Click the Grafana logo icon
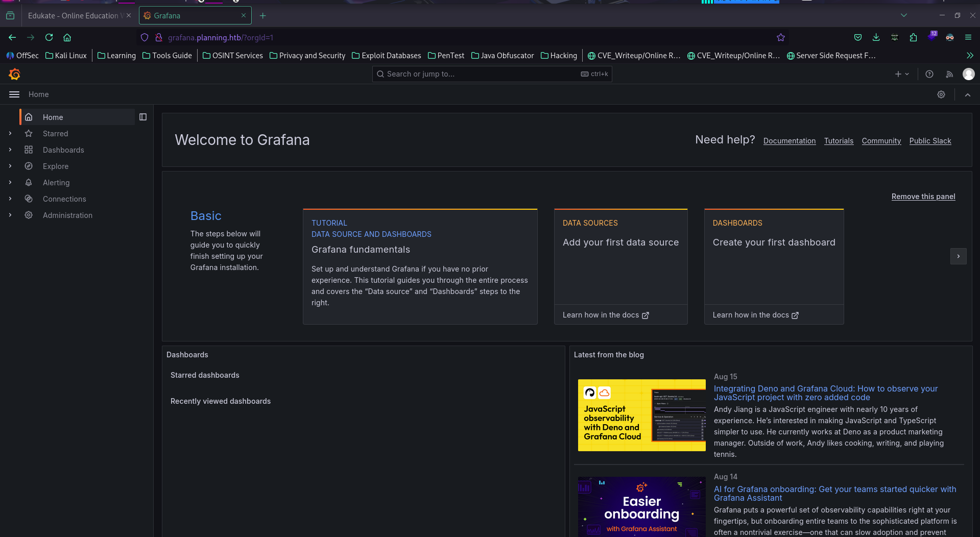Viewport: 980px width, 537px height. (14, 75)
